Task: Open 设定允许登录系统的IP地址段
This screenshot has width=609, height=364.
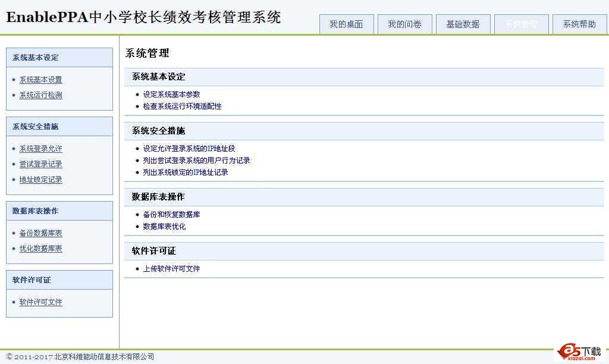Action: click(x=189, y=149)
